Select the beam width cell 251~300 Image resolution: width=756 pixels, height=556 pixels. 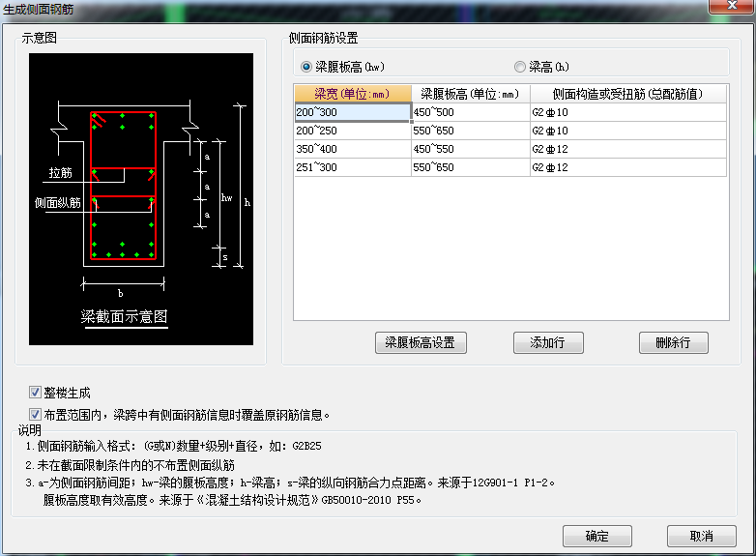pyautogui.click(x=353, y=167)
